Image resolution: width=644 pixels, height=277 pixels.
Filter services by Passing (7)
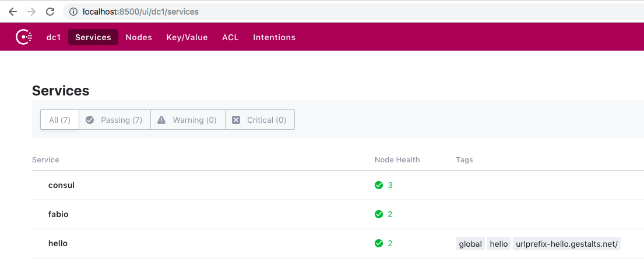115,120
